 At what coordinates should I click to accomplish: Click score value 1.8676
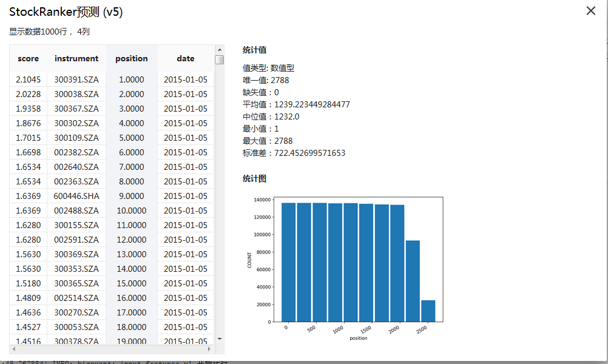29,123
